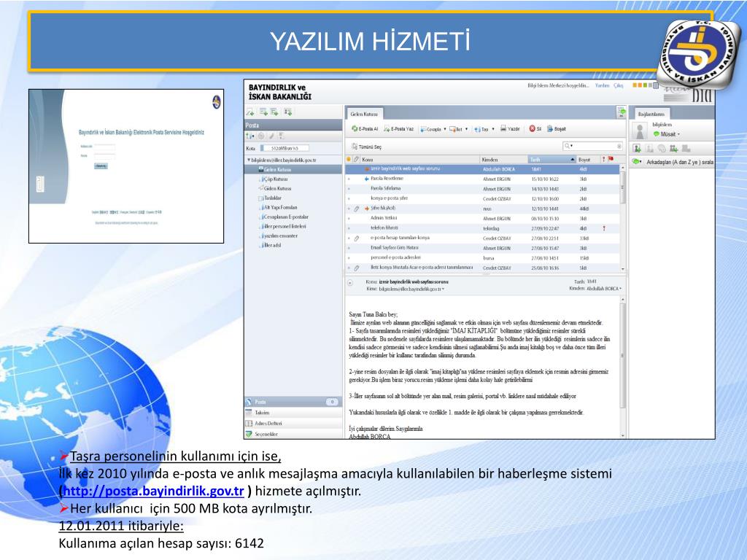Open Seçenekler options navigation item
The width and height of the screenshot is (747, 560).
coord(293,435)
